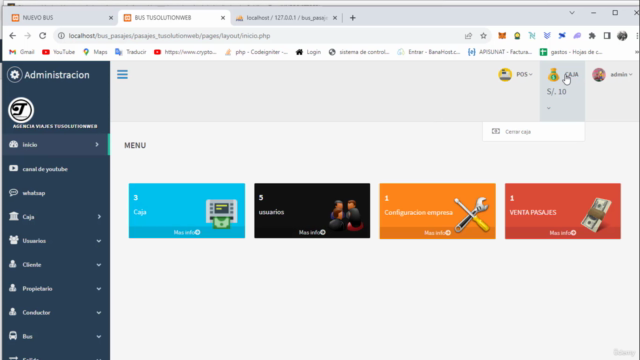The height and width of the screenshot is (360, 640).
Task: Click the address bar URL field
Action: (x=261, y=36)
